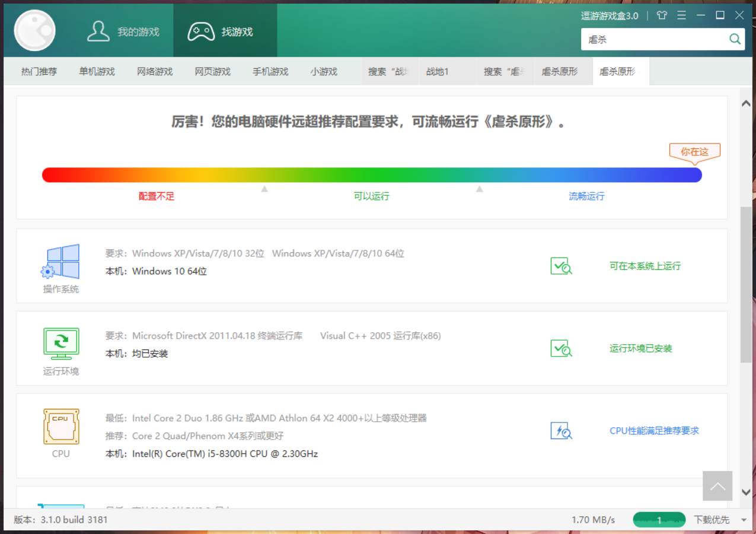The width and height of the screenshot is (756, 534).
Task: Click the triangle marker between 配置不足 and 可以运行
Action: point(264,189)
